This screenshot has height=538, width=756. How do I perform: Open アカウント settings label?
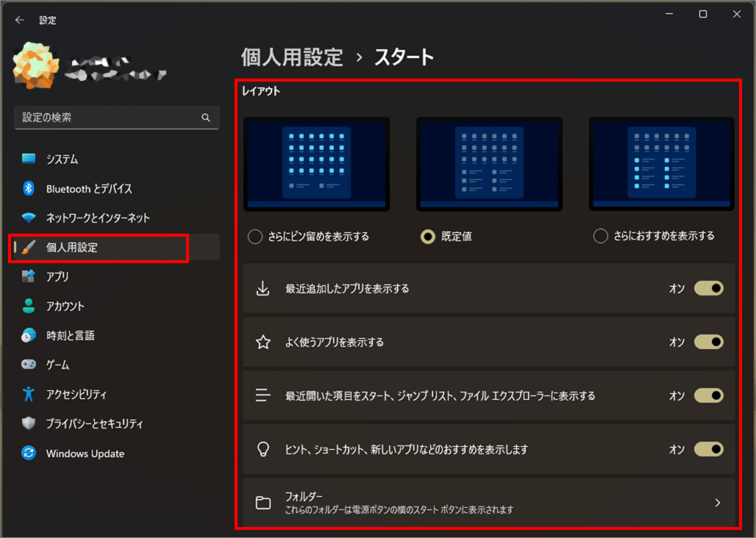(x=65, y=306)
